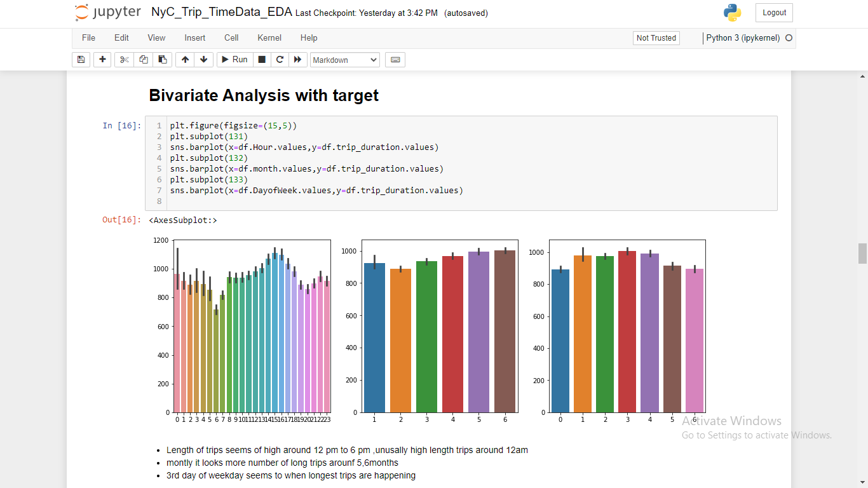This screenshot has width=868, height=488.
Task: Click the Logout button
Action: [x=773, y=12]
